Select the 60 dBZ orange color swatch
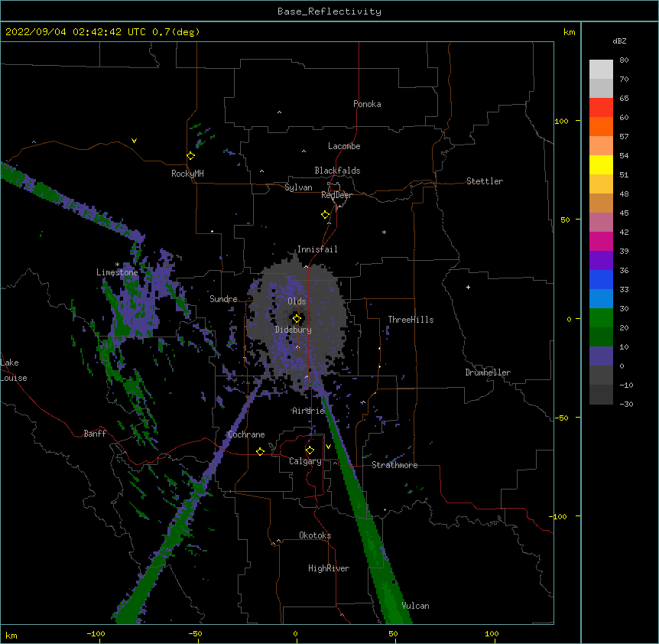Viewport: 659px width, 644px height. click(x=601, y=126)
